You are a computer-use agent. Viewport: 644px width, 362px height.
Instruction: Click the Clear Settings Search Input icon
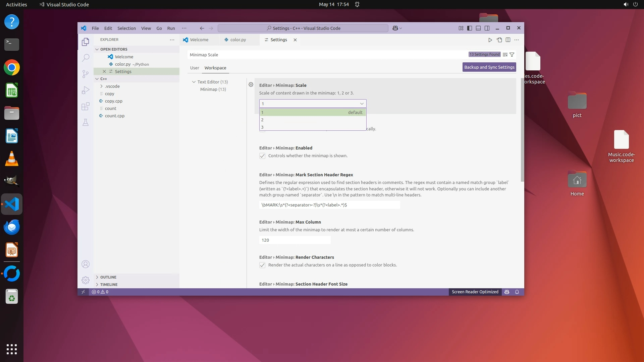[505, 55]
